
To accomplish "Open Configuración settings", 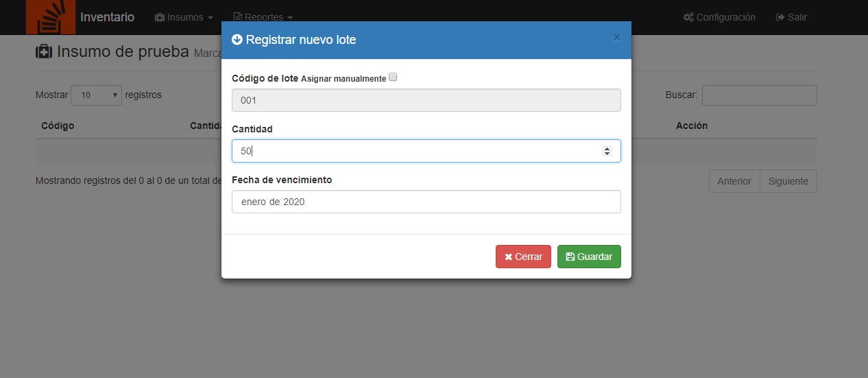I will point(719,17).
